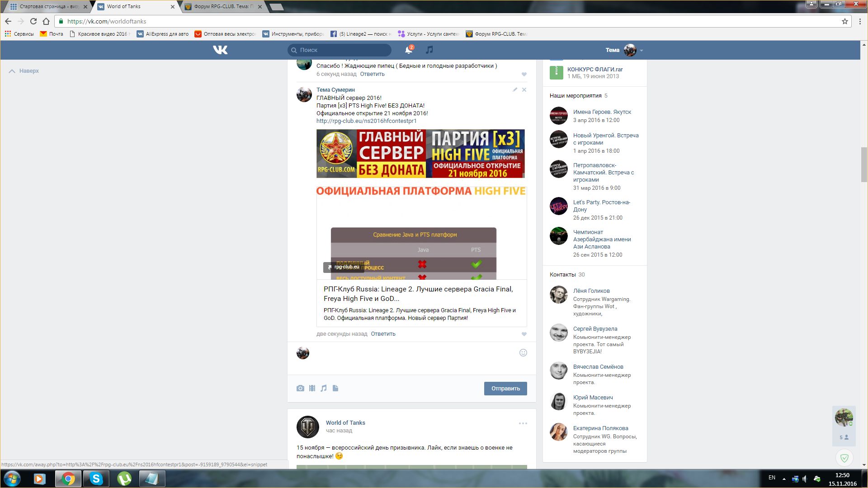
Task: Attach a video with film icon
Action: click(312, 388)
